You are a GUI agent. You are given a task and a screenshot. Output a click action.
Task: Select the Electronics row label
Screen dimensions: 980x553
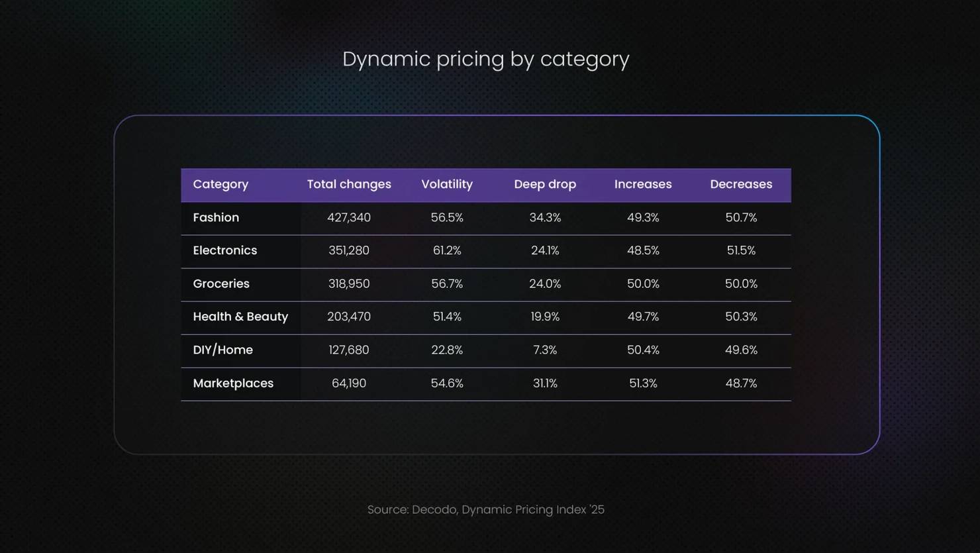tap(225, 250)
